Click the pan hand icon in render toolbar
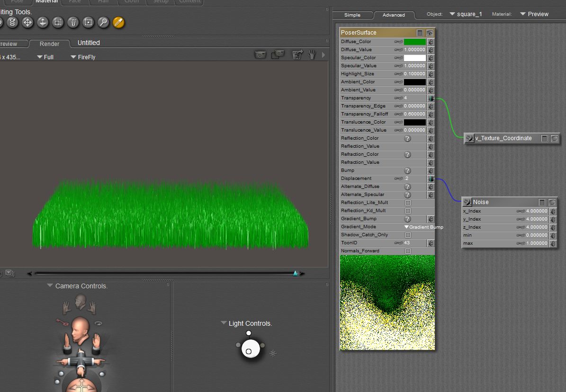 coord(312,55)
